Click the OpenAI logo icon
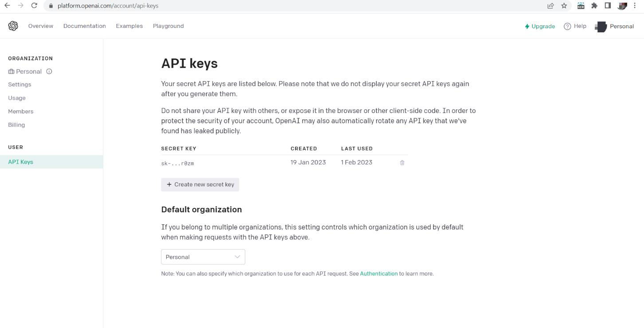 (13, 26)
